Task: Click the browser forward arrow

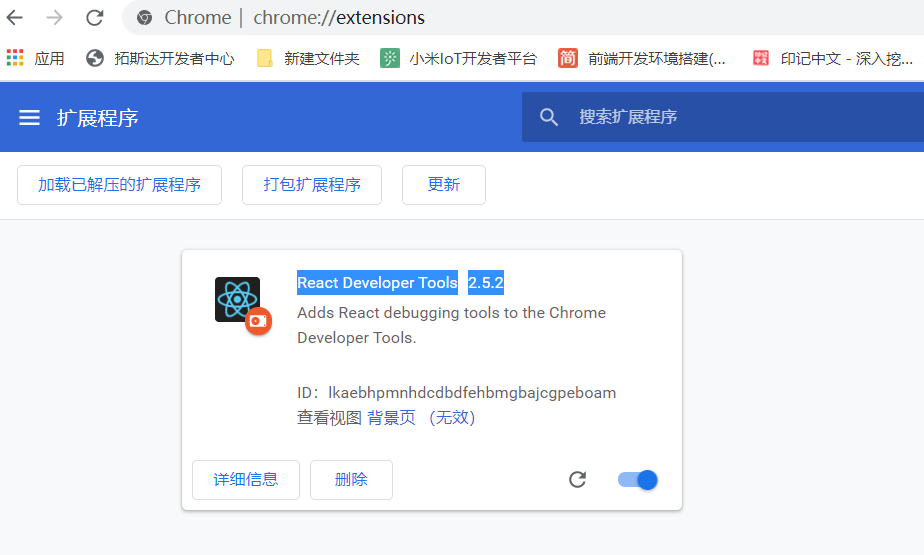Action: [54, 18]
